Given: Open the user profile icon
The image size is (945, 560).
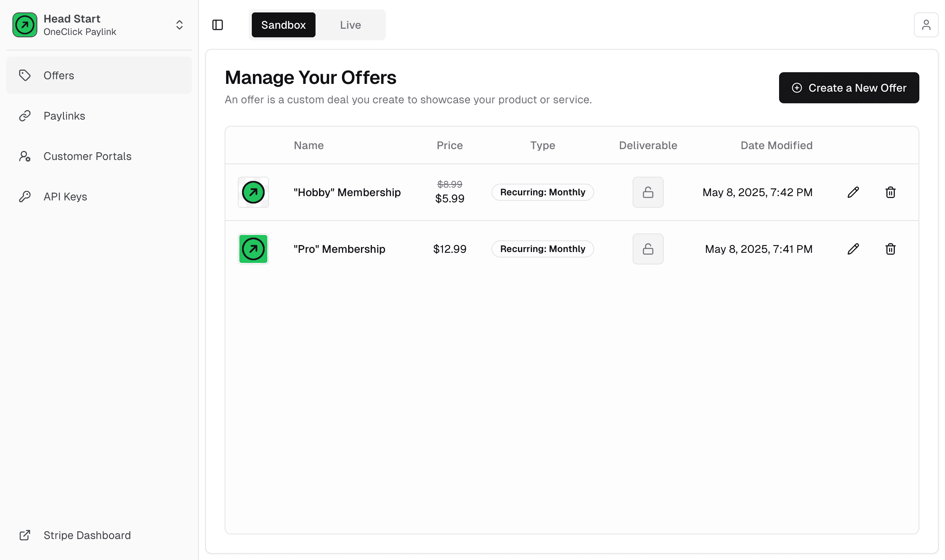Looking at the screenshot, I should [x=926, y=25].
